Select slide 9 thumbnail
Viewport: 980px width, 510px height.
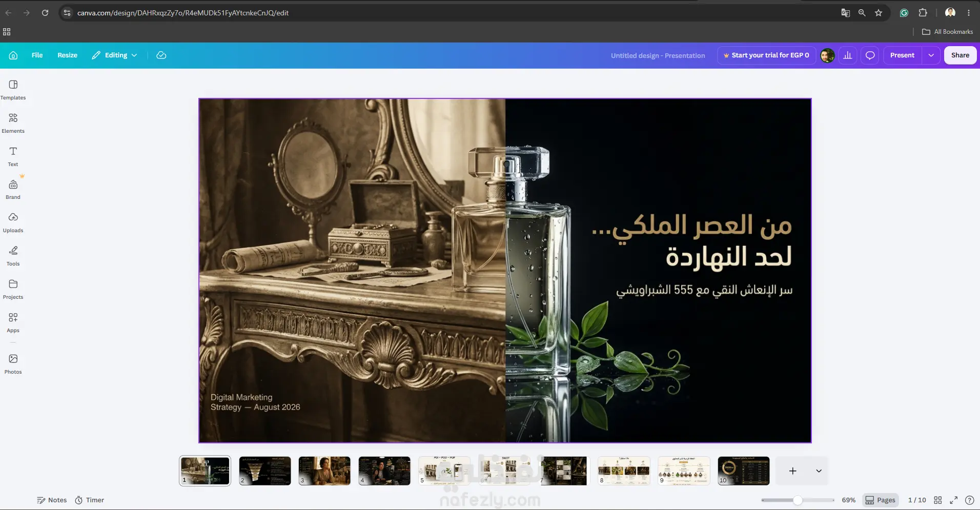(684, 471)
